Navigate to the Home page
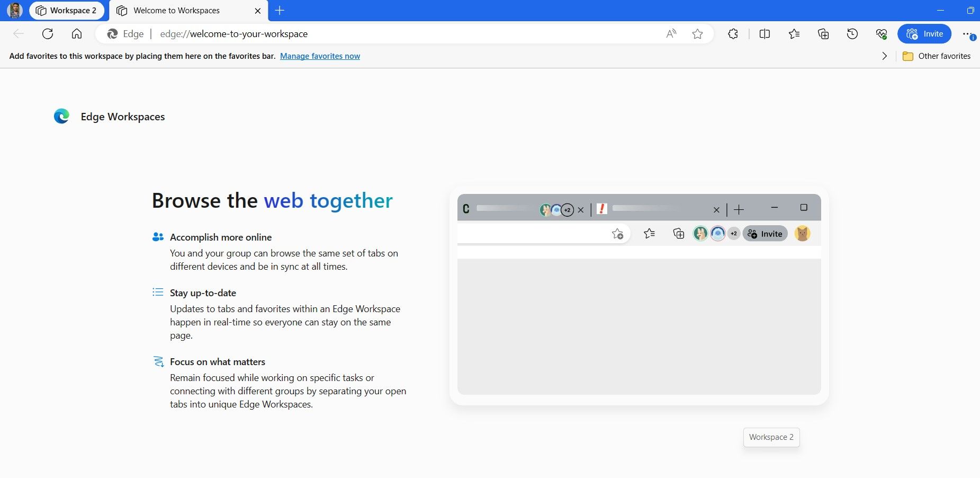980x478 pixels. 77,33
